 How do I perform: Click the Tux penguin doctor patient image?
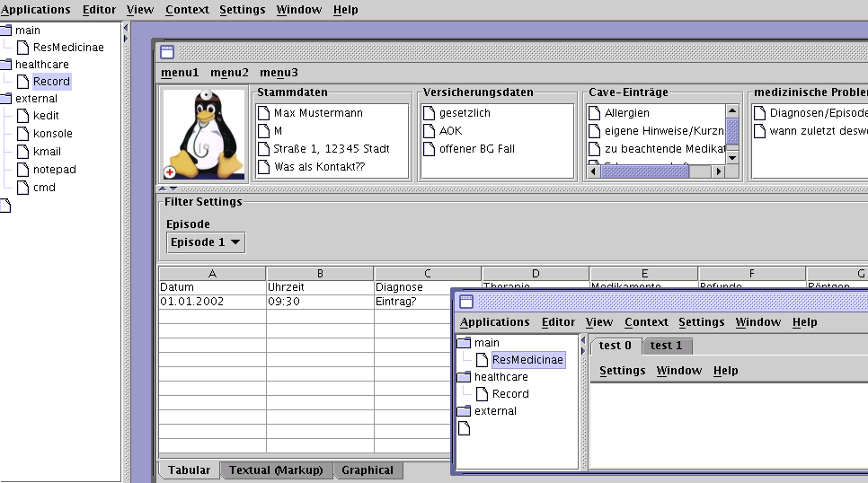coord(203,134)
